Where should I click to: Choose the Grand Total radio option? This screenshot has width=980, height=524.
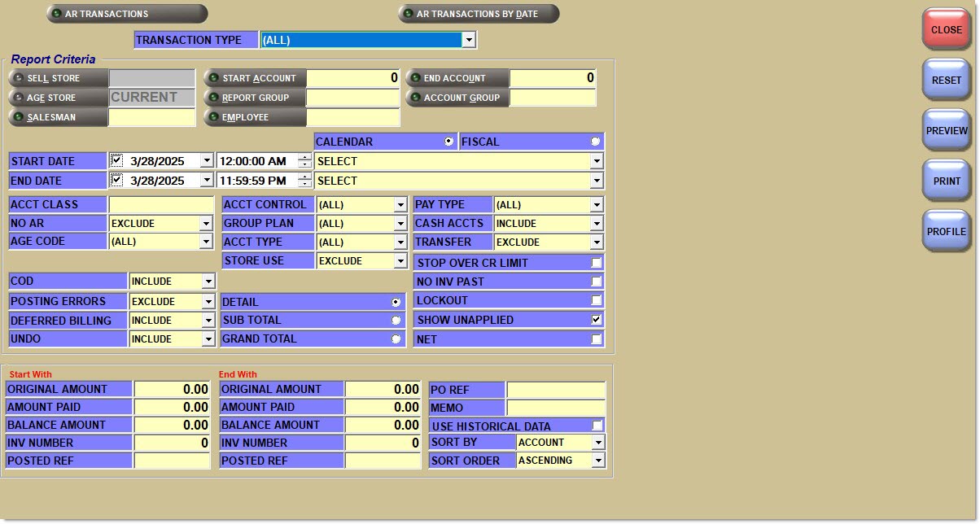396,339
